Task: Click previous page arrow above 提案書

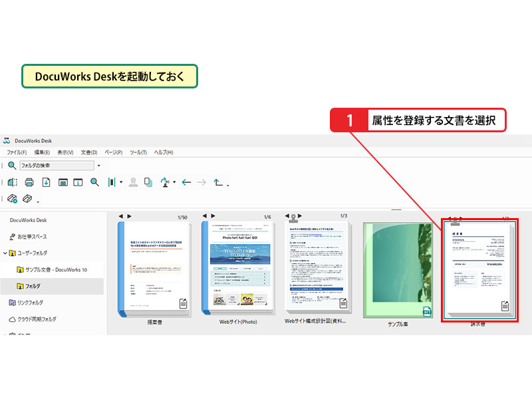Action: (x=121, y=216)
